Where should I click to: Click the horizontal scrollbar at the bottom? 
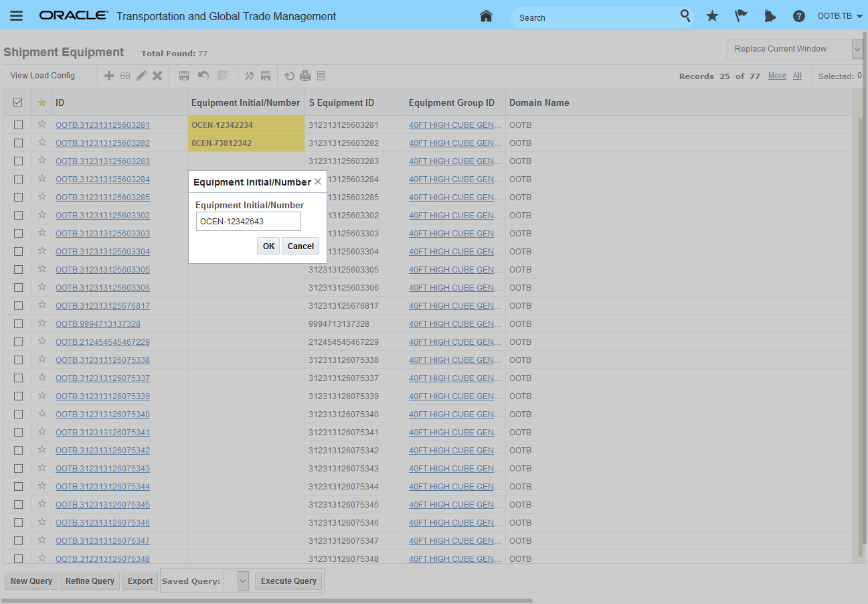[x=268, y=601]
